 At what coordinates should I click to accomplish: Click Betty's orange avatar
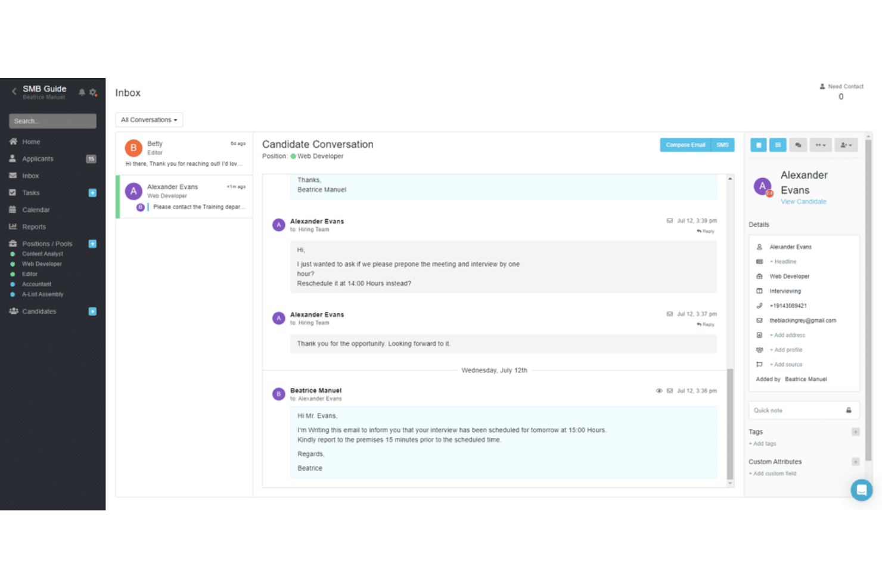tap(133, 148)
